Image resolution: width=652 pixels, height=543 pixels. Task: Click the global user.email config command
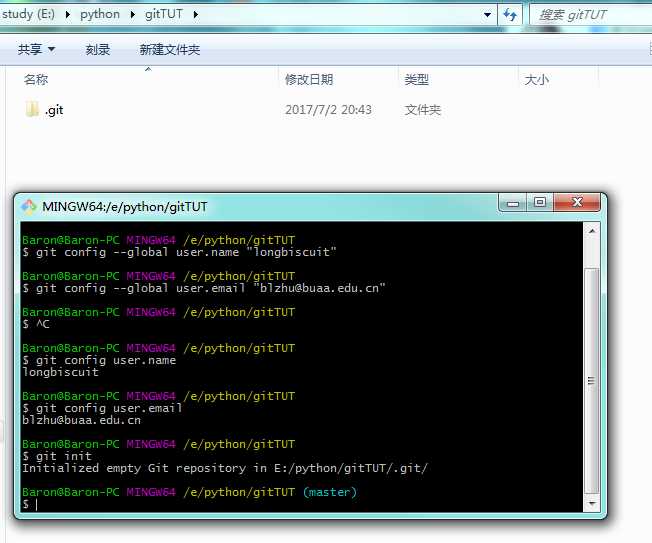point(204,288)
